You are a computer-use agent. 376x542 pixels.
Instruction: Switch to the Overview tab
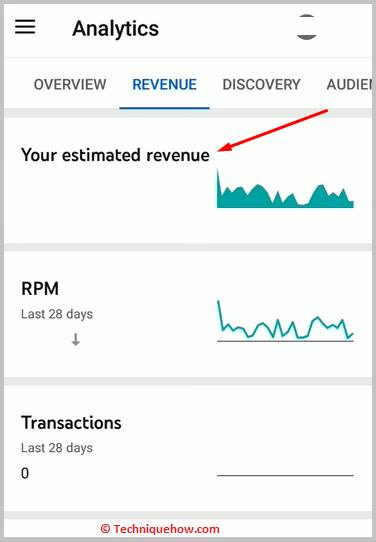pyautogui.click(x=70, y=84)
